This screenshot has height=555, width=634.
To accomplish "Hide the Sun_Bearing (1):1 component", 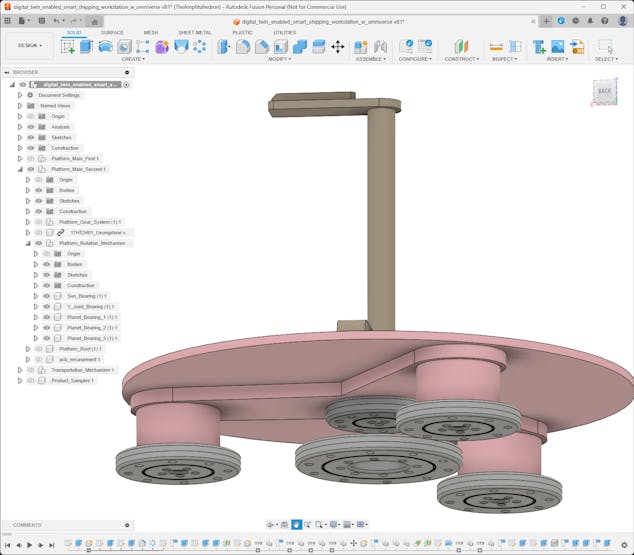I will click(x=46, y=296).
